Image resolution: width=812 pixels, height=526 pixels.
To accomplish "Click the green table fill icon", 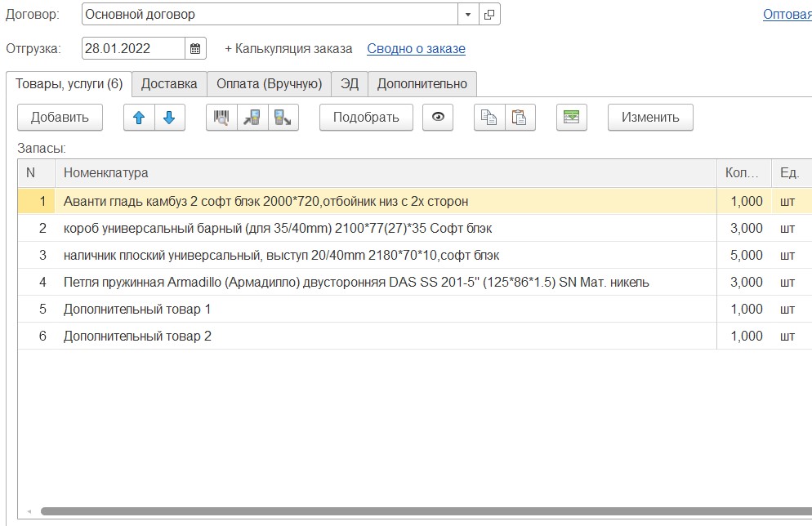I will tap(572, 117).
